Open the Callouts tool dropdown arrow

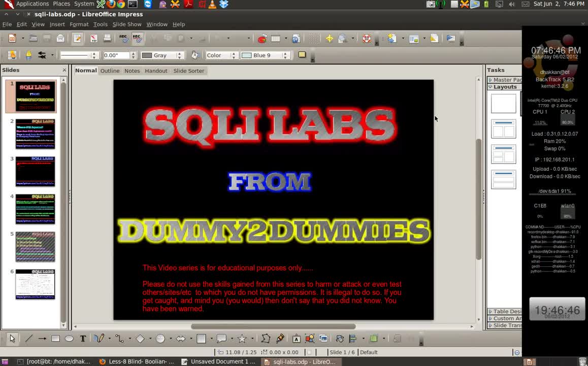pos(232,339)
